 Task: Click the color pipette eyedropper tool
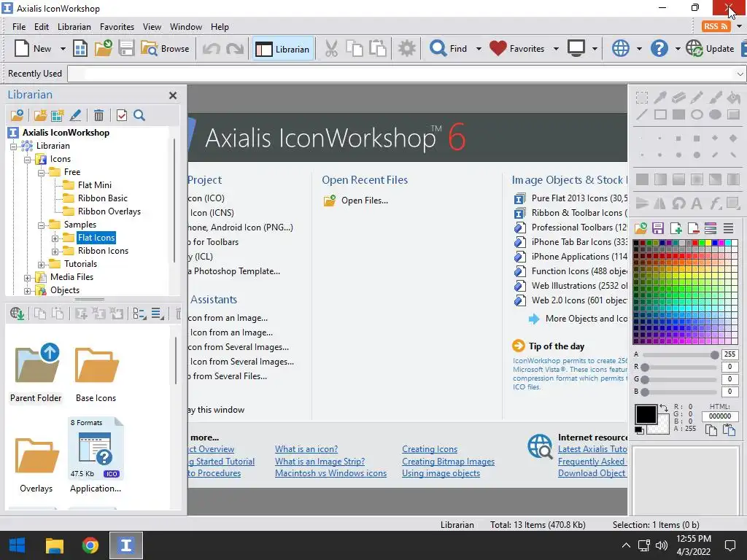coord(660,98)
